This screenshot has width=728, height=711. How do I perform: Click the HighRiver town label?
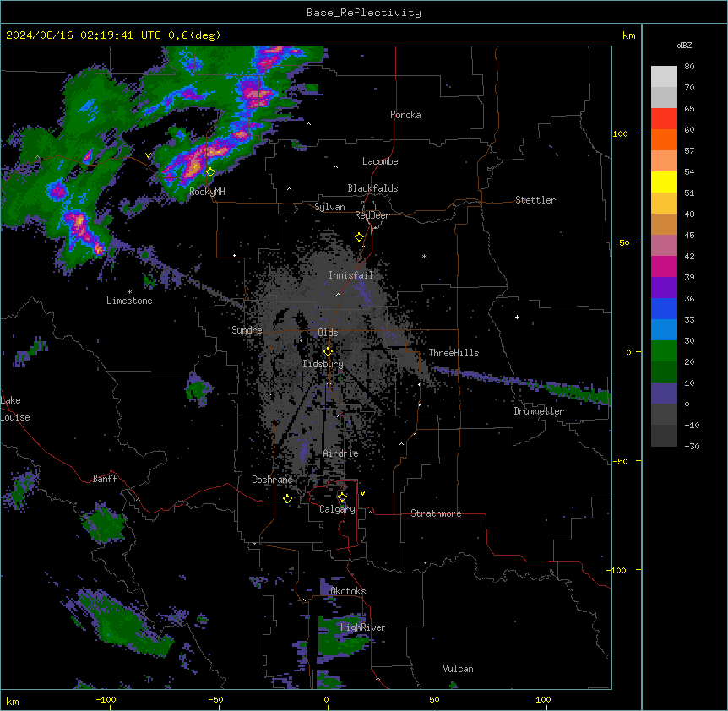(x=363, y=627)
